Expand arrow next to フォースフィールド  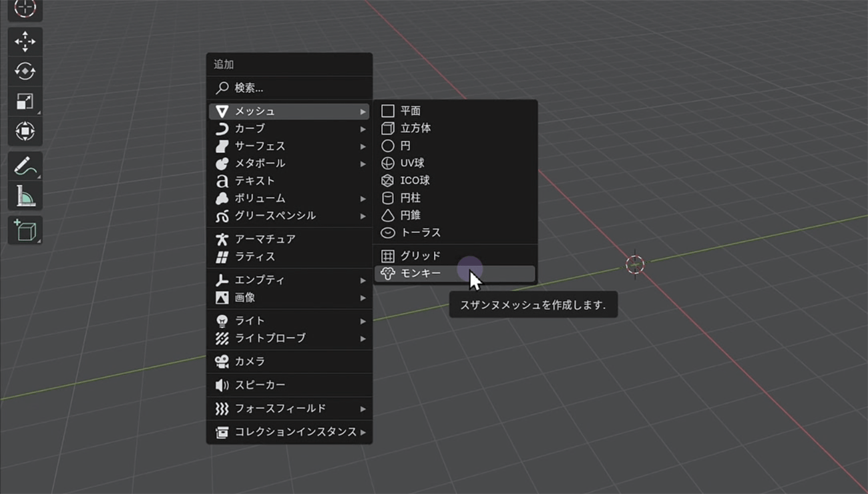point(363,409)
